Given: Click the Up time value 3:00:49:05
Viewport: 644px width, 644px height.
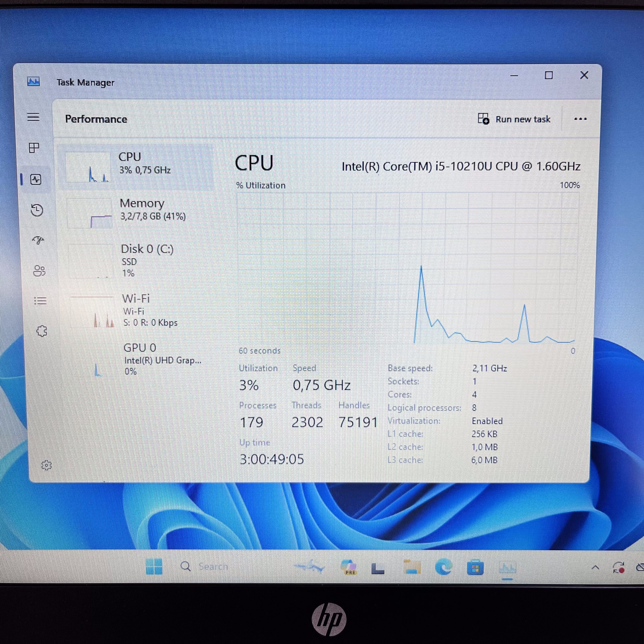Looking at the screenshot, I should pyautogui.click(x=272, y=459).
